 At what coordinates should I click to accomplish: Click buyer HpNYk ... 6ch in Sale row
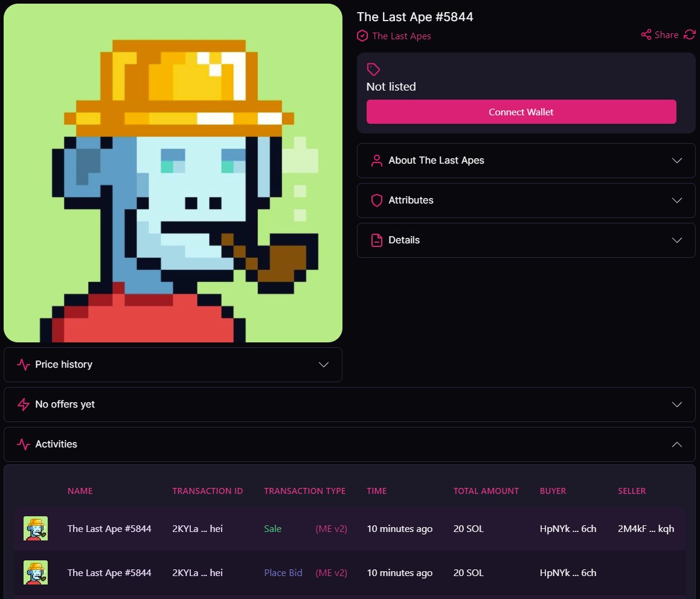coord(568,528)
